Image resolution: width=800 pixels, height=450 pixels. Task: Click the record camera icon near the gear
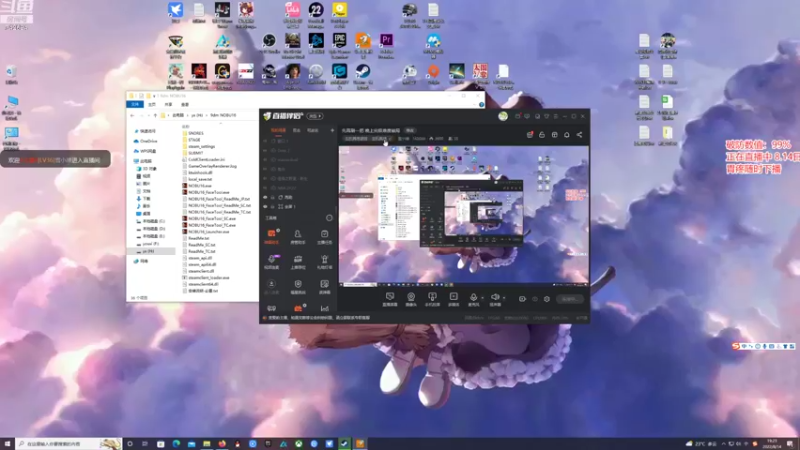(x=522, y=299)
